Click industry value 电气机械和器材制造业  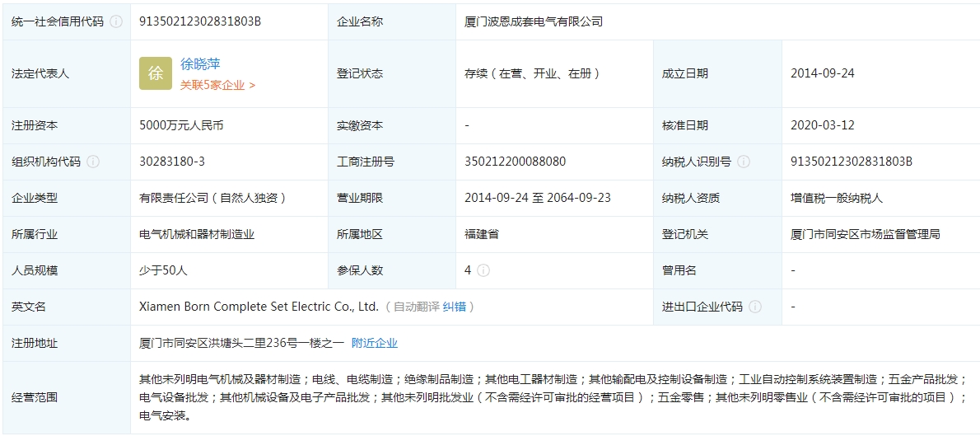[x=197, y=234]
